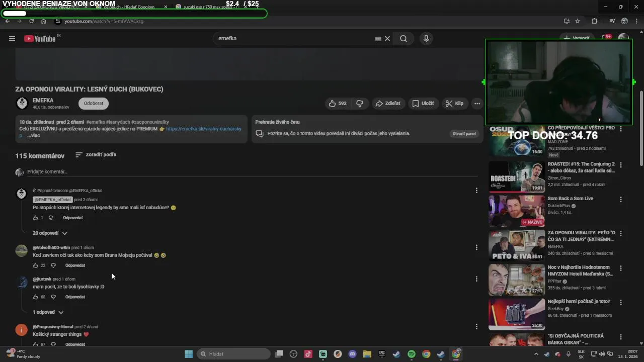This screenshot has height=362, width=644.
Task: Dislike the @jturtsvk comment
Action: click(x=53, y=297)
